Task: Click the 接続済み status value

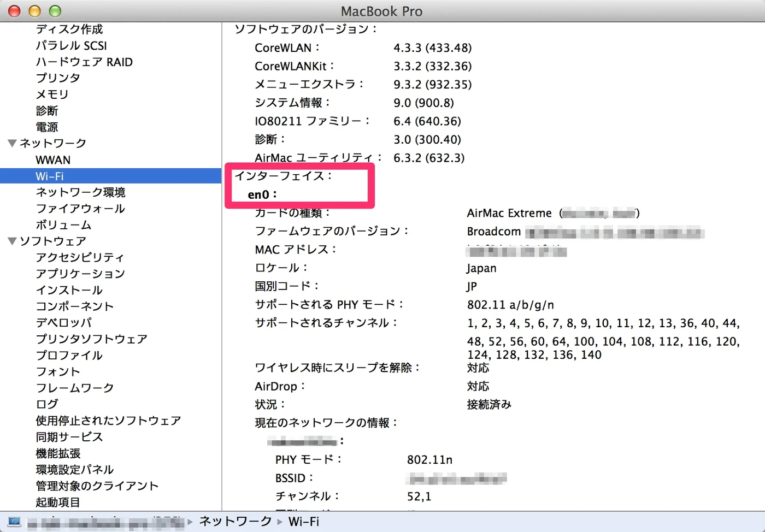Action: click(489, 405)
